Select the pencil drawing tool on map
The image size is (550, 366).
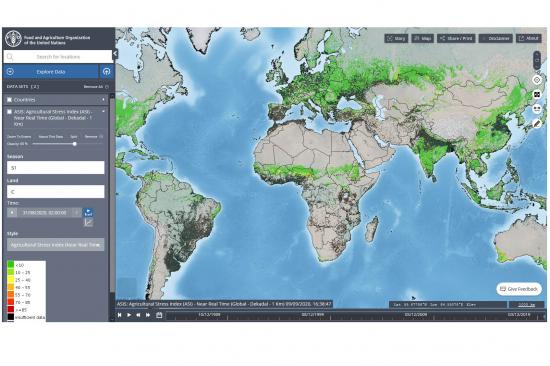click(537, 124)
